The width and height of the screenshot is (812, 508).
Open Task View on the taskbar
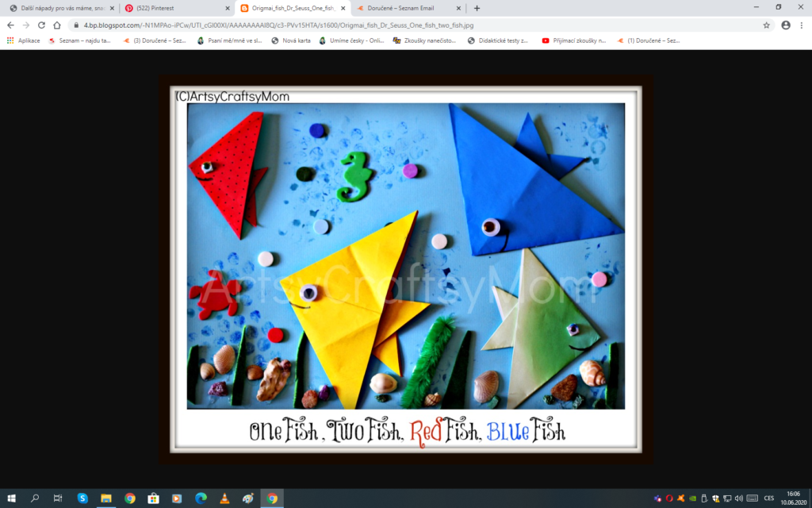(x=58, y=498)
